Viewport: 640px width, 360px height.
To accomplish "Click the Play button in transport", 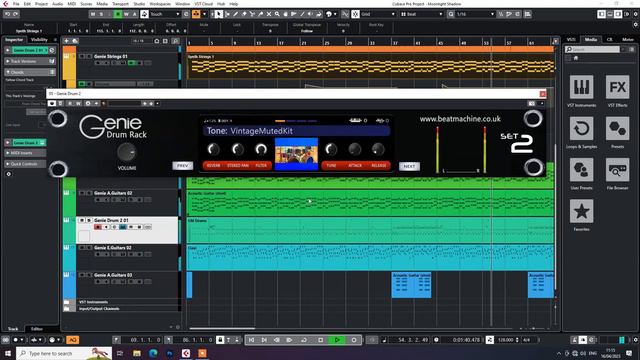I will pos(337,340).
